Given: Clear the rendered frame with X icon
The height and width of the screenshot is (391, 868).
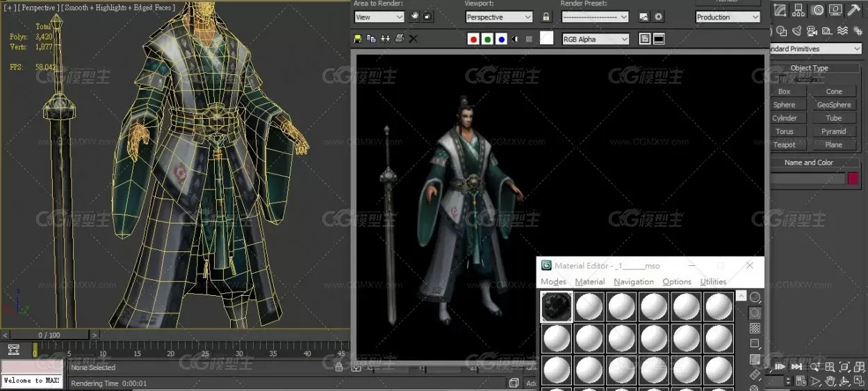Looking at the screenshot, I should point(413,39).
